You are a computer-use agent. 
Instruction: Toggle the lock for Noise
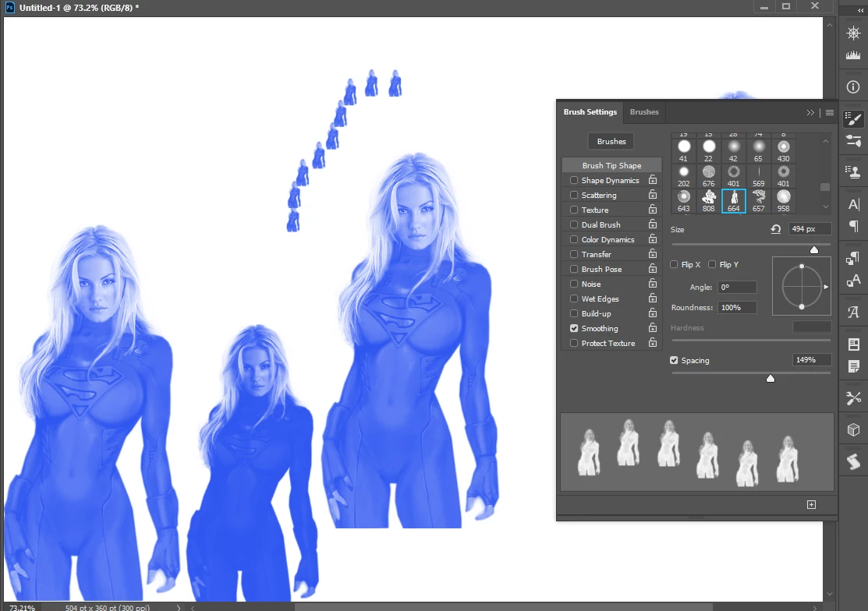653,283
